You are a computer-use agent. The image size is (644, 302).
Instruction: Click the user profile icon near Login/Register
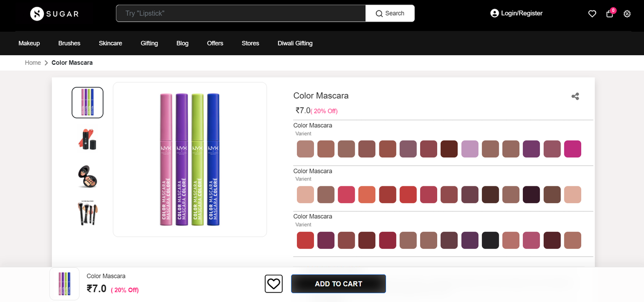coord(495,13)
